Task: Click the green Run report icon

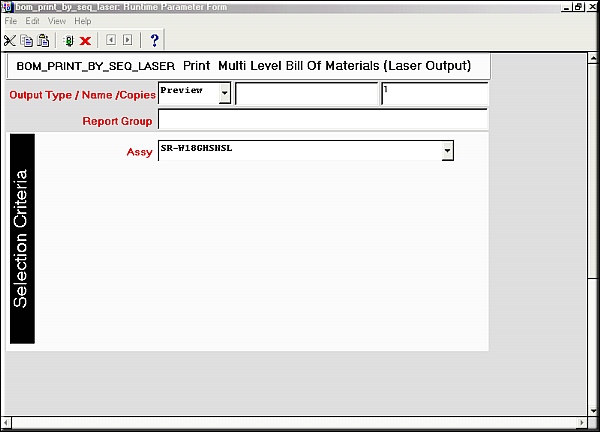Action: tap(67, 40)
